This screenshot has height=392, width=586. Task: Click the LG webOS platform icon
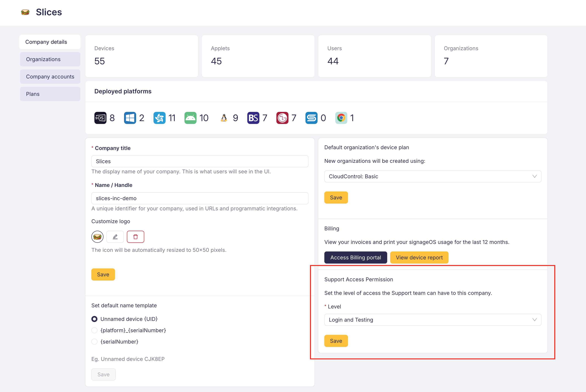tap(282, 118)
